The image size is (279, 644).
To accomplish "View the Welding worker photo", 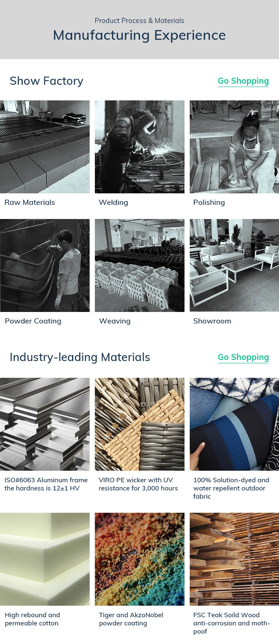I will 139,147.
